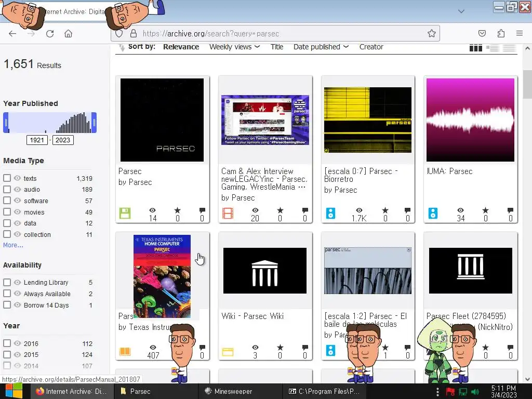Open the extensions puzzle icon
Viewport: 532px width, 399px height.
click(501, 33)
